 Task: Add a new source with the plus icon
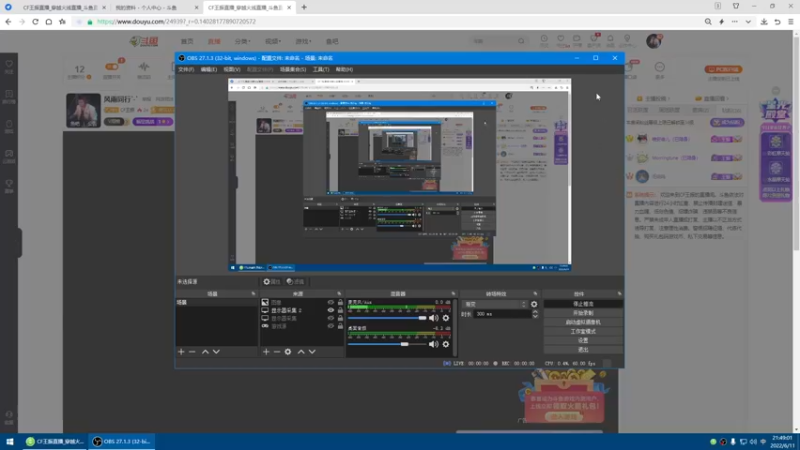[266, 352]
